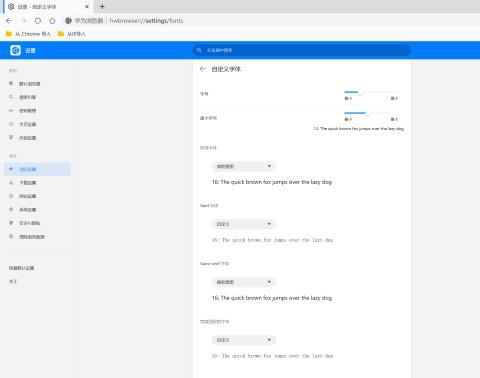Image resolution: width=480 pixels, height=378 pixels.
Task: Open the standard font dropdown
Action: click(x=244, y=166)
